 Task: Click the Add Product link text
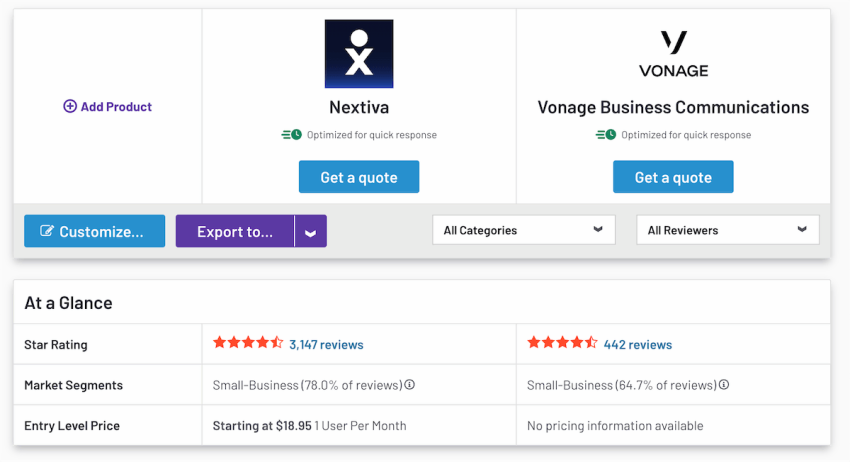click(x=116, y=107)
